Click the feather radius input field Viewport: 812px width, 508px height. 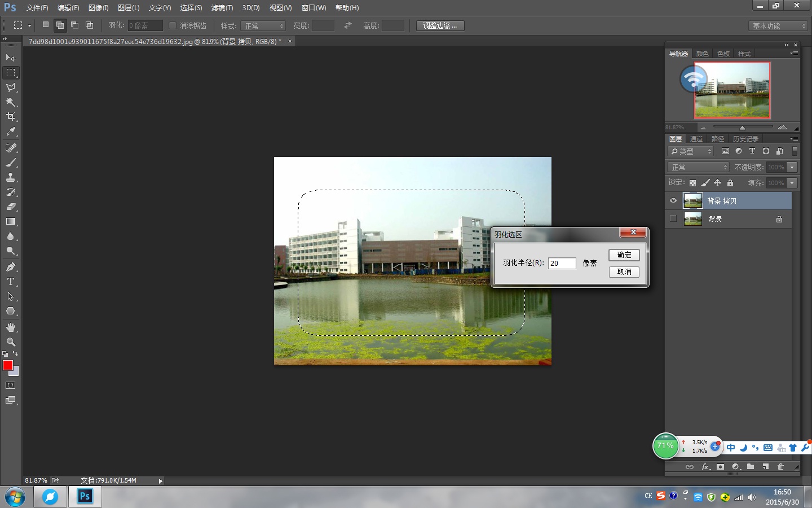coord(562,263)
